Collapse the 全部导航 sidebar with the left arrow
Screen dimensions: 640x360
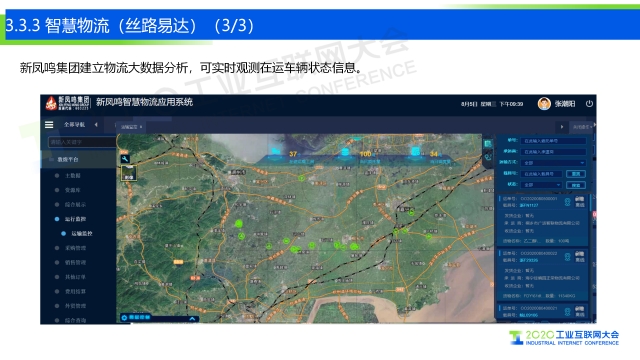(96, 124)
